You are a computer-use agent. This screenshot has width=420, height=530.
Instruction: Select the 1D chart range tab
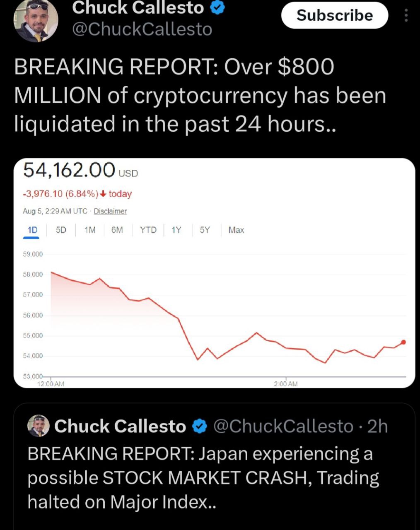32,230
